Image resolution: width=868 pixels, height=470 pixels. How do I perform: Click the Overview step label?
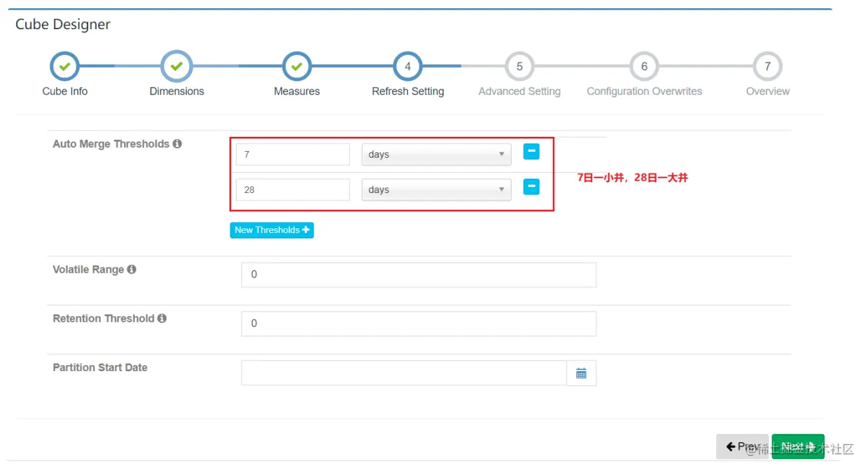click(768, 91)
